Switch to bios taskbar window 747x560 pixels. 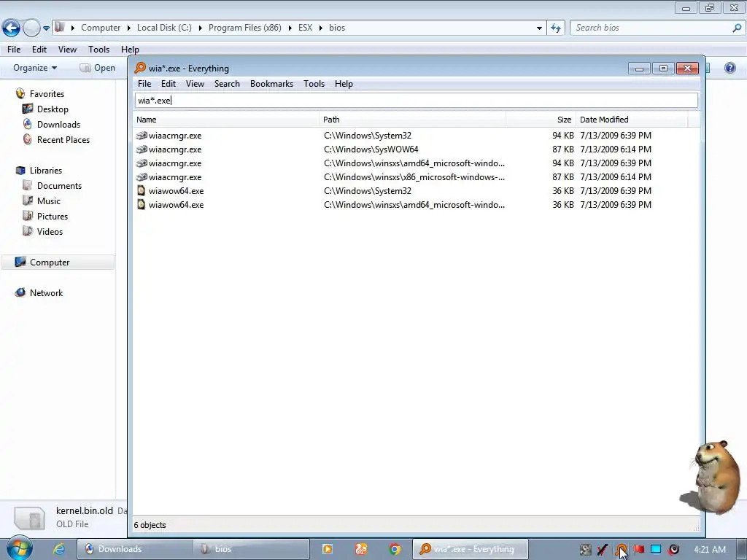251,549
